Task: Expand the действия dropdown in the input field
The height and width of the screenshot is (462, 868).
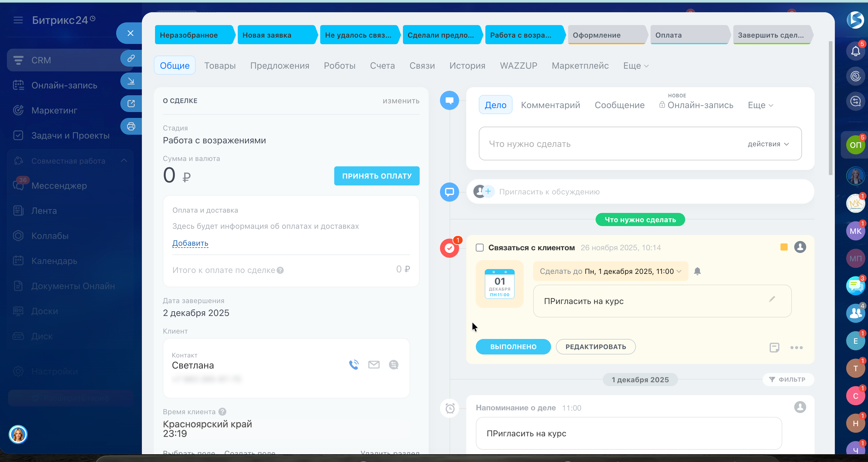Action: [x=768, y=144]
